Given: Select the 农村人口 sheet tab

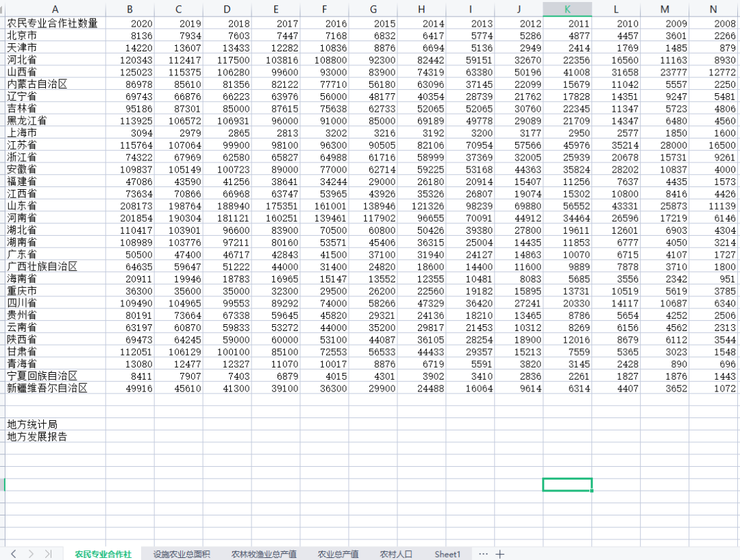Looking at the screenshot, I should pyautogui.click(x=396, y=554).
